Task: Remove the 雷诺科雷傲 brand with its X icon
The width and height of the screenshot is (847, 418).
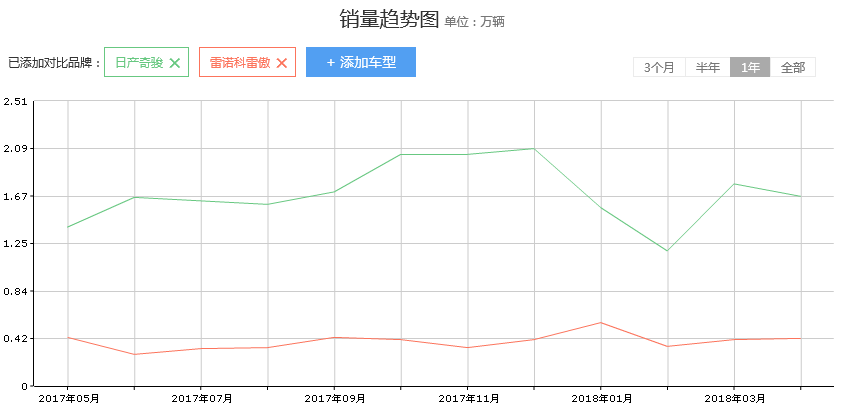Action: point(282,63)
